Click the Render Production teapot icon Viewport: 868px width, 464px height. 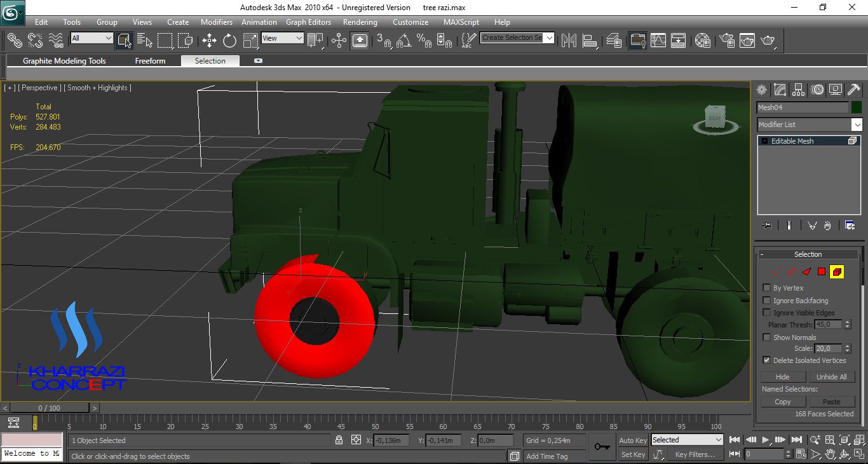click(x=768, y=41)
